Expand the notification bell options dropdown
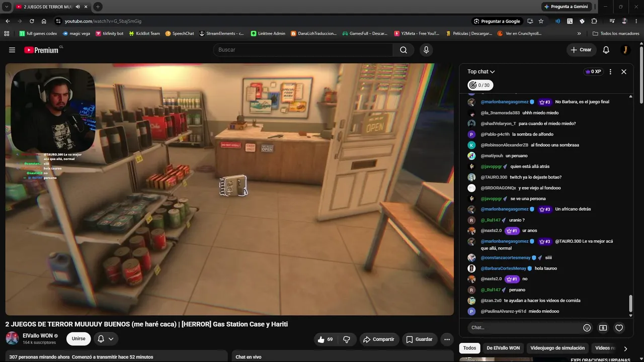The height and width of the screenshot is (362, 644). [111, 339]
